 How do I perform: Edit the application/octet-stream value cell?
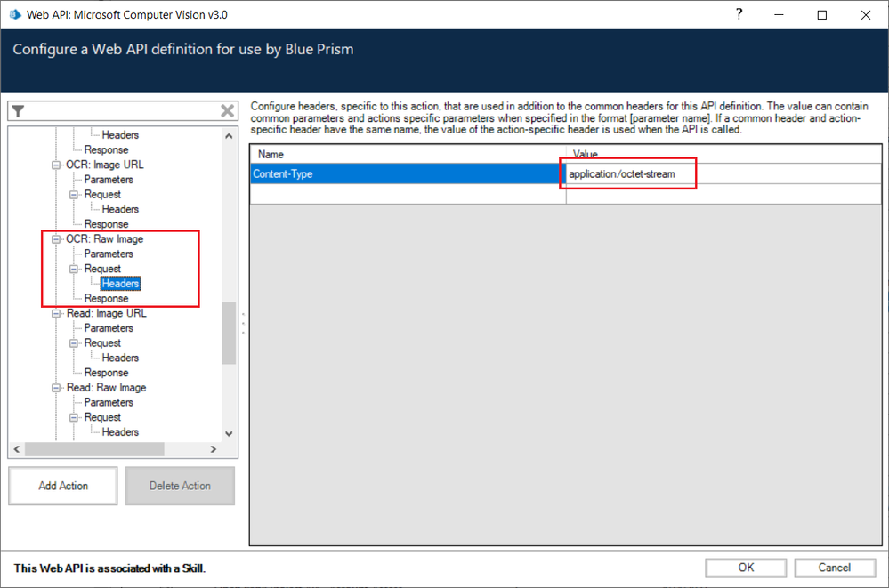pos(723,174)
